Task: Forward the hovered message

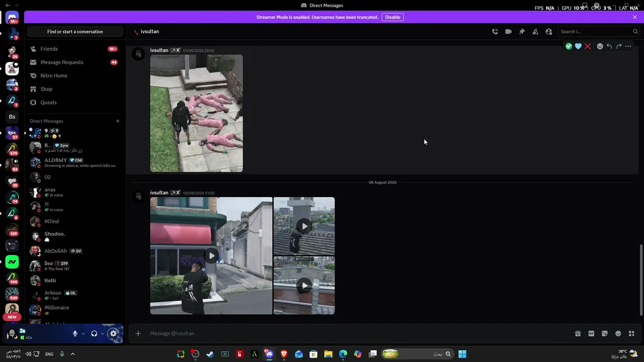Action: pos(619,46)
